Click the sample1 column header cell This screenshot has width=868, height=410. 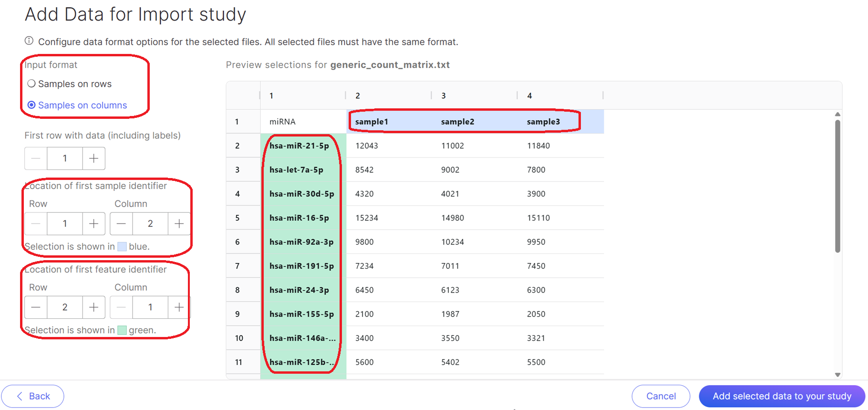click(372, 122)
